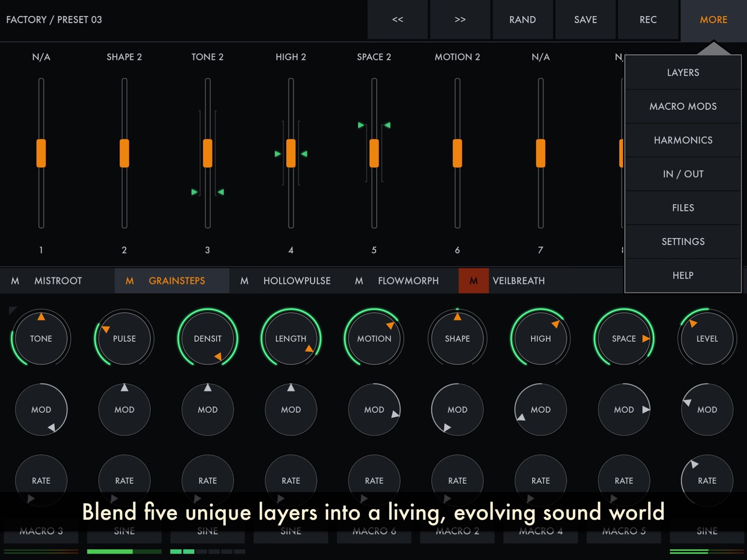Click the SHAPE 2 macro slider handle

click(124, 153)
